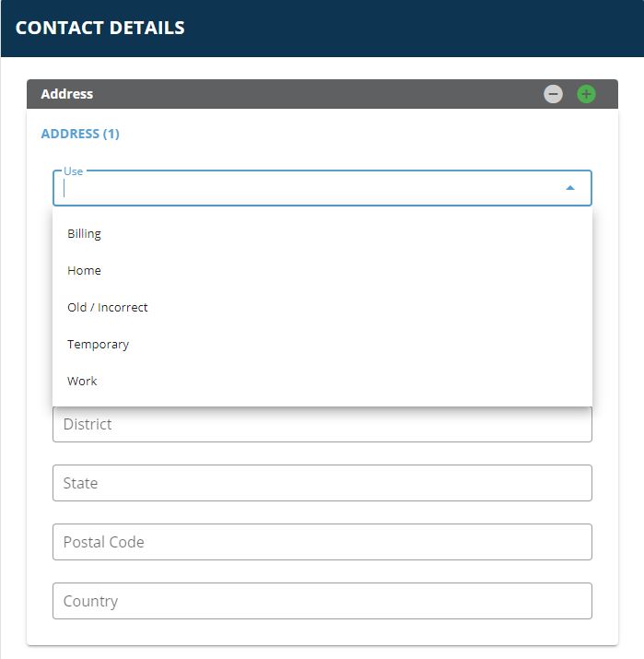Click the Postal Code text box
This screenshot has height=659, width=644.
322,542
